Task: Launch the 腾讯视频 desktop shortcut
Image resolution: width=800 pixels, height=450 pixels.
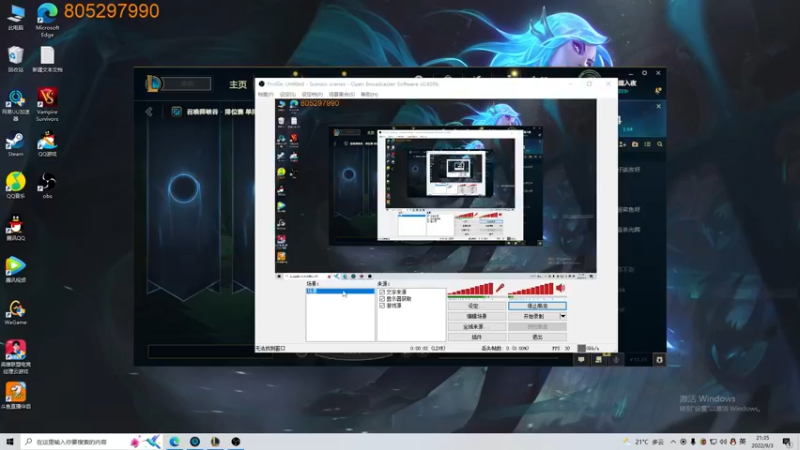Action: (15, 269)
